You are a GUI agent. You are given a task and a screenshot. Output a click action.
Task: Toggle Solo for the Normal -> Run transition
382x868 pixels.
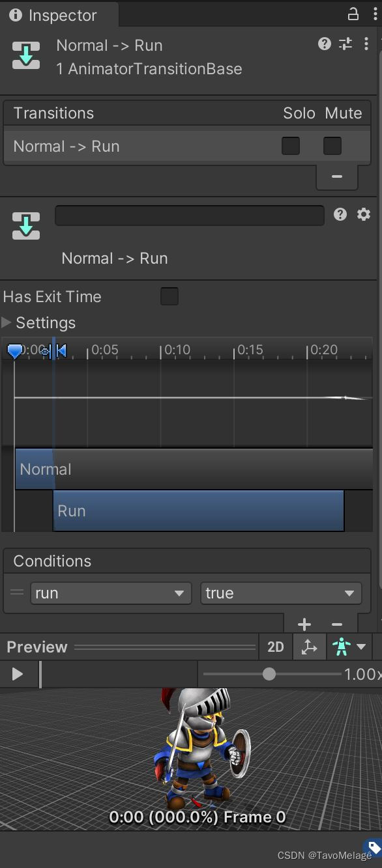(290, 146)
